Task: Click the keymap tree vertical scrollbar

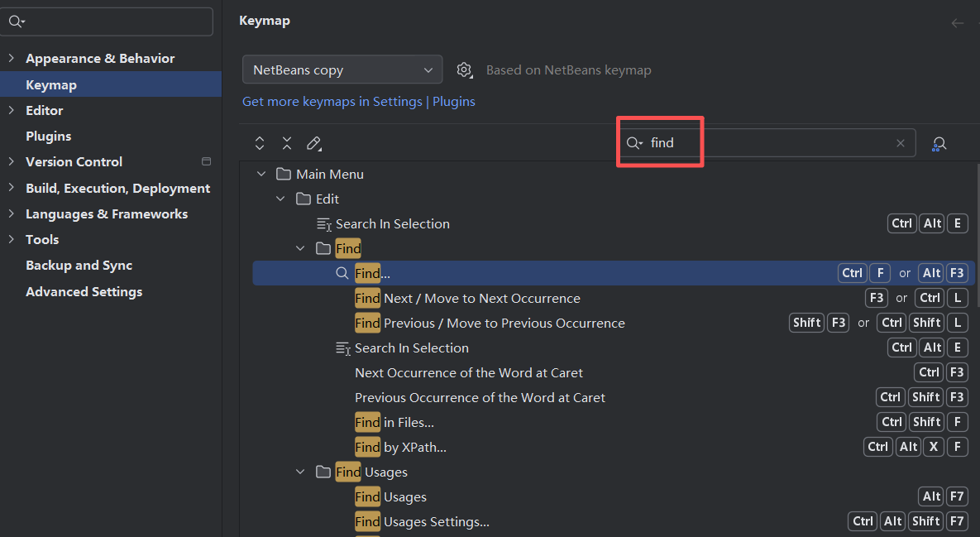Action: (x=977, y=235)
